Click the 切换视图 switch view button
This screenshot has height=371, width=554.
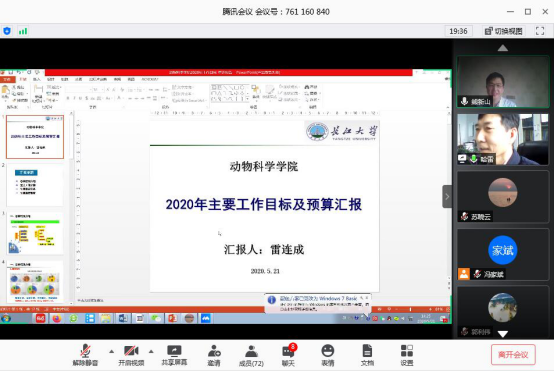point(503,31)
